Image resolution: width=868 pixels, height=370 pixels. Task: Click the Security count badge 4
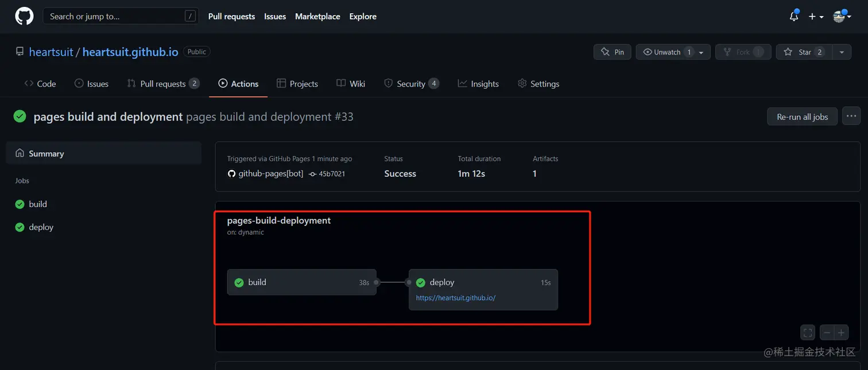coord(434,84)
